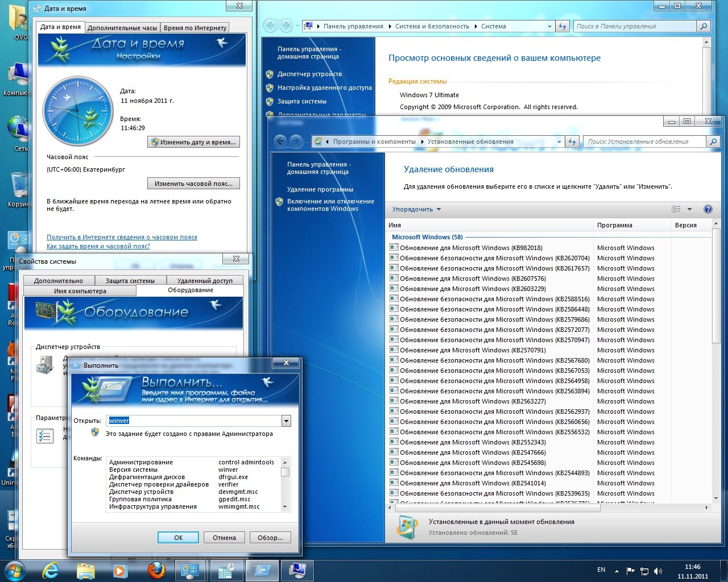Sort by Программа column header

(632, 225)
